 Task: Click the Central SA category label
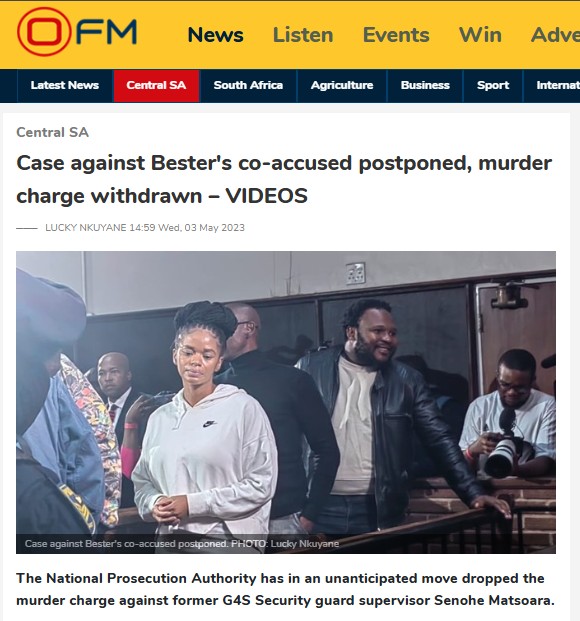(x=52, y=132)
